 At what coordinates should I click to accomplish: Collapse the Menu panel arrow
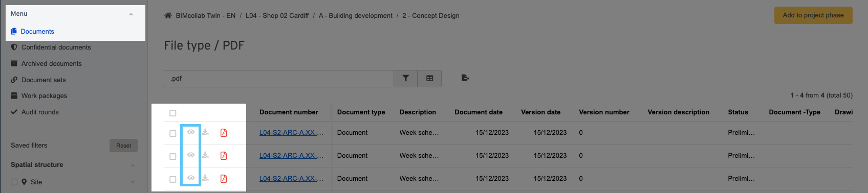131,14
